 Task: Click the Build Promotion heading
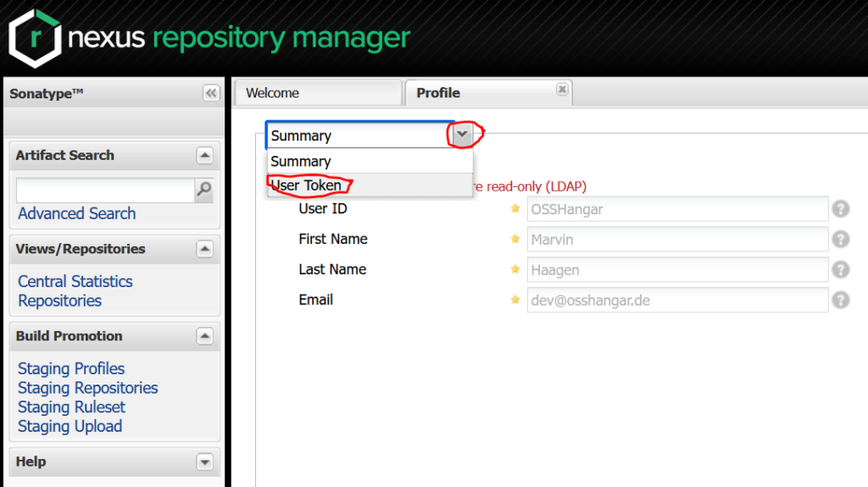(70, 336)
